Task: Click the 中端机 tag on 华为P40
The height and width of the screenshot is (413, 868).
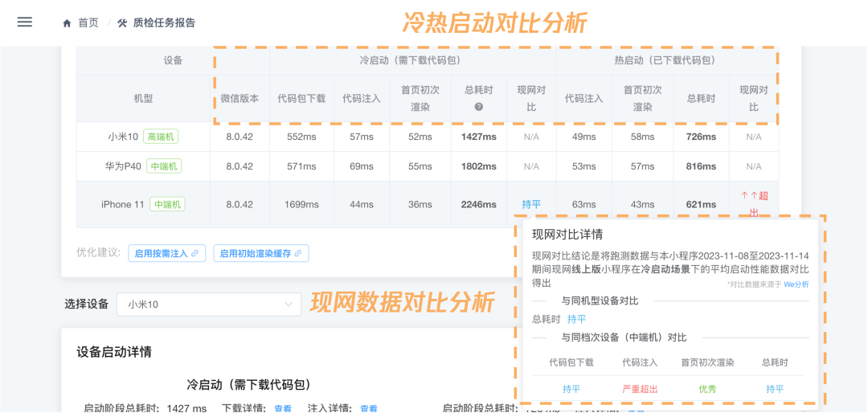Action: pos(164,166)
